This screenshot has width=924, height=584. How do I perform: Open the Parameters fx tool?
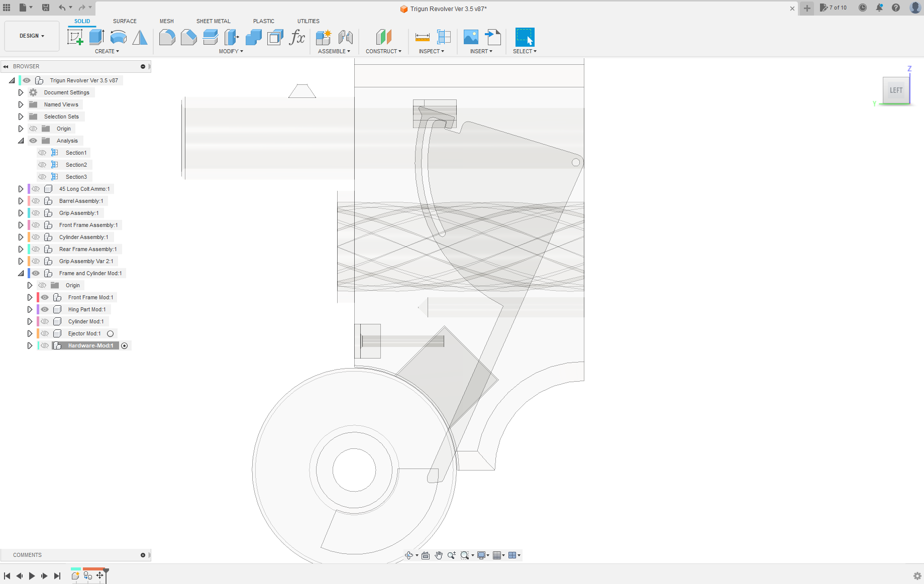click(x=297, y=37)
